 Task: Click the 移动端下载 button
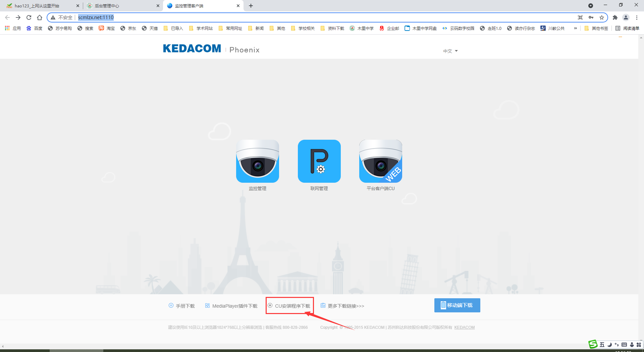[x=457, y=305]
